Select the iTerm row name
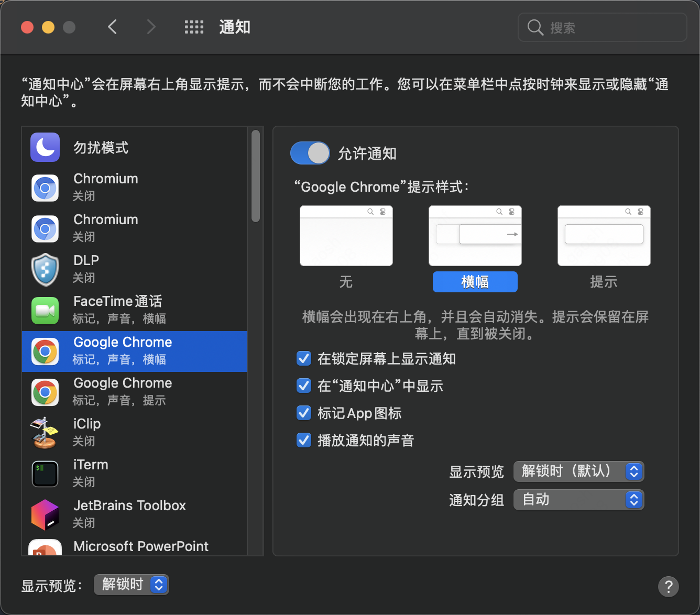This screenshot has width=700, height=615. pos(91,465)
